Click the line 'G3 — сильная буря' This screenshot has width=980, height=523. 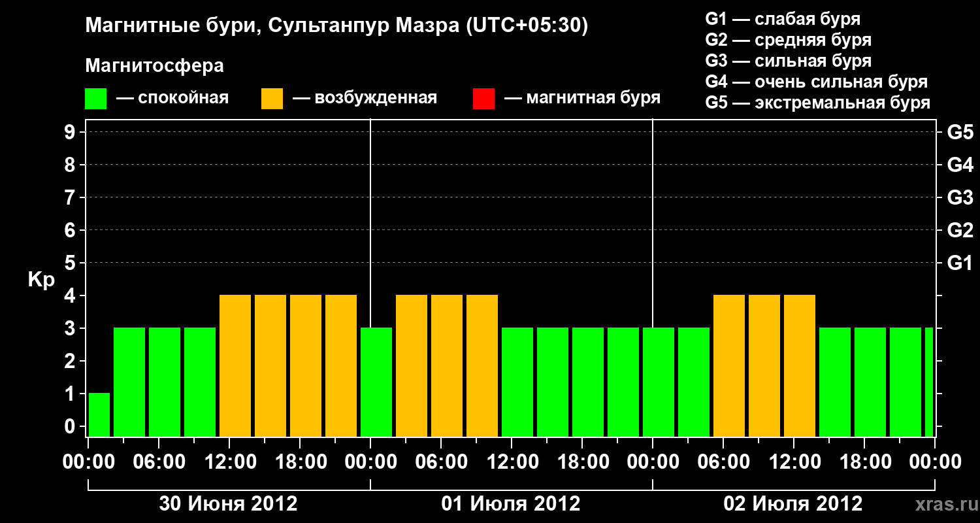tap(788, 61)
